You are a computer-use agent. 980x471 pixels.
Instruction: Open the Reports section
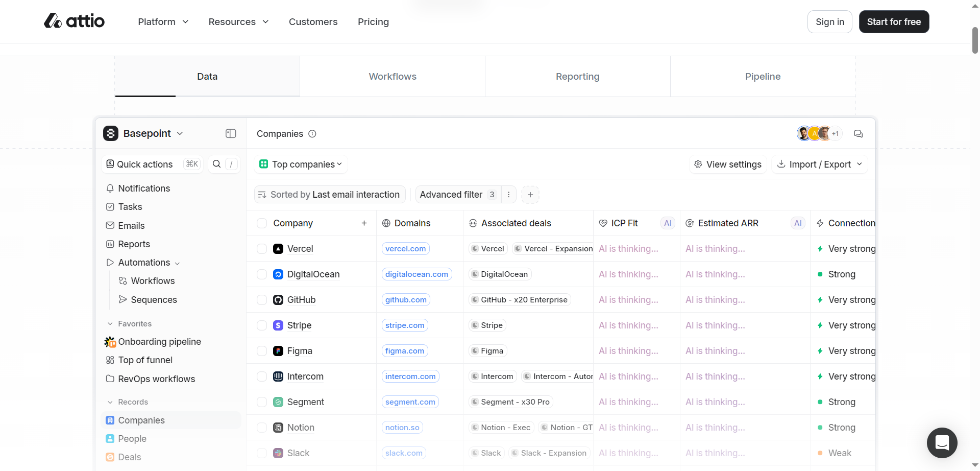134,244
